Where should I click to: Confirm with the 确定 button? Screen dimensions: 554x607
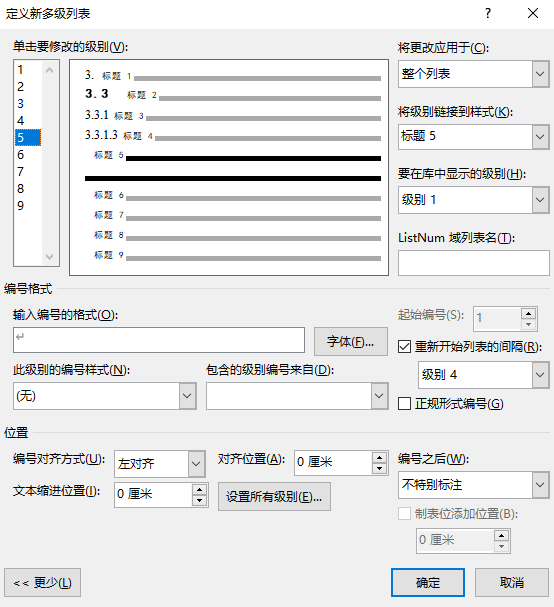[428, 583]
